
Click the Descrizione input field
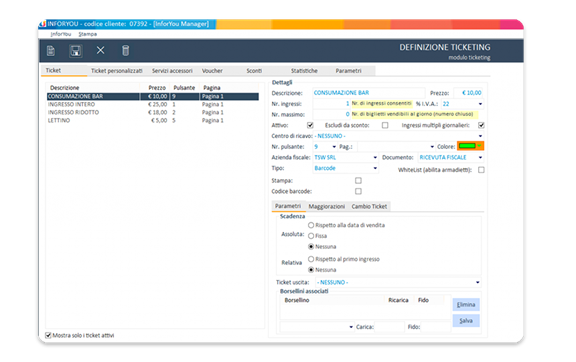[x=368, y=93]
